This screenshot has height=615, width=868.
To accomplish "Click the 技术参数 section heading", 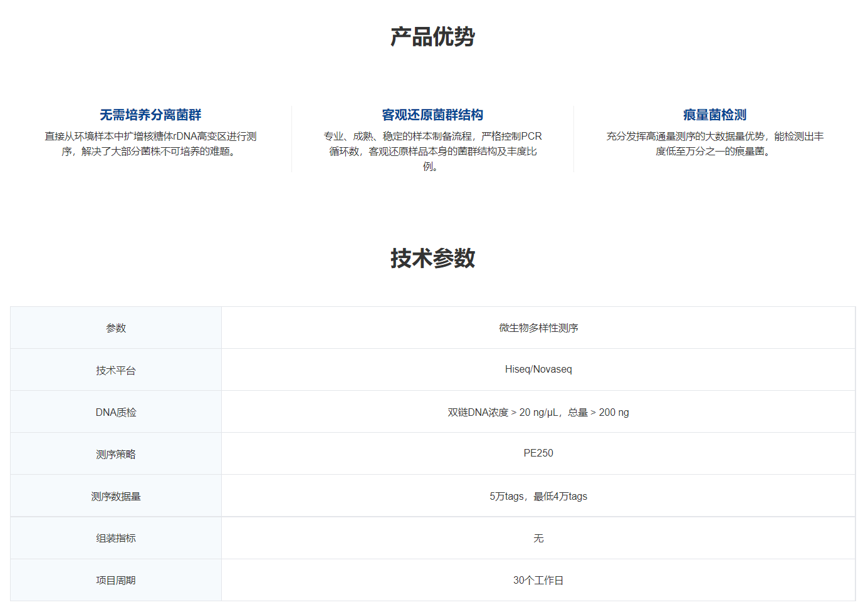I will pos(432,258).
